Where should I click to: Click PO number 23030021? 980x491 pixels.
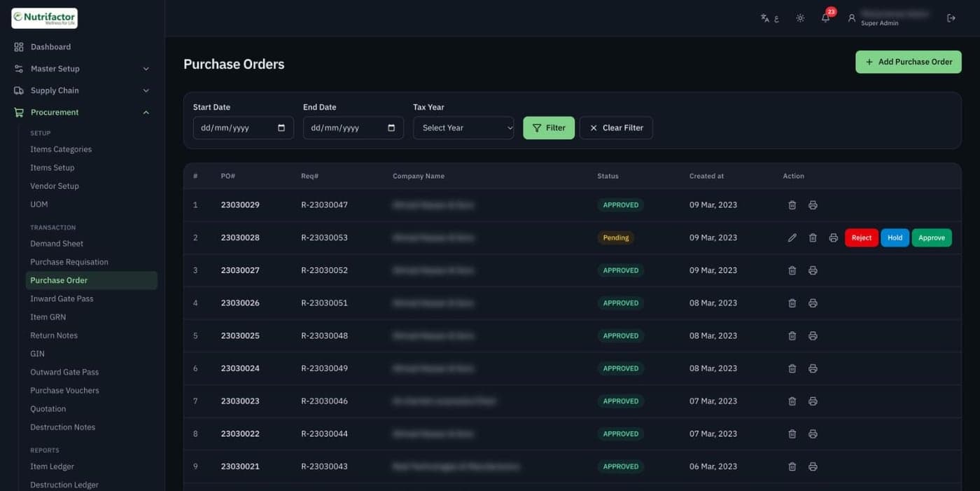coord(240,466)
